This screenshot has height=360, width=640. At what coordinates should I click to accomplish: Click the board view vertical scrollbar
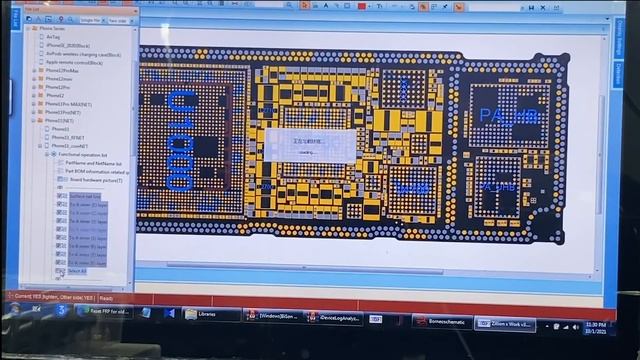[600, 155]
